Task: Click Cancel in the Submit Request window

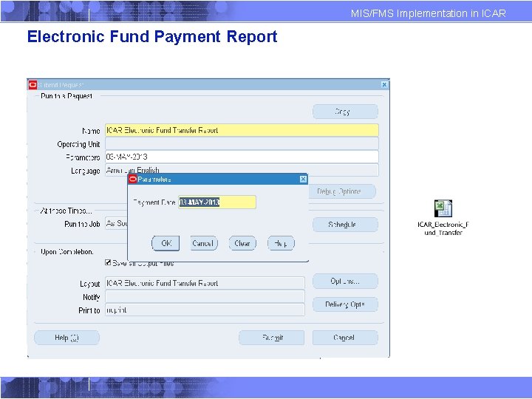Action: point(345,338)
